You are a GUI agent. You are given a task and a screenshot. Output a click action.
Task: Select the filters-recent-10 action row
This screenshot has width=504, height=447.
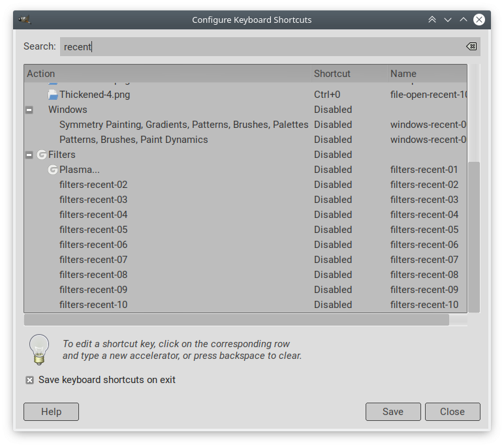(245, 305)
